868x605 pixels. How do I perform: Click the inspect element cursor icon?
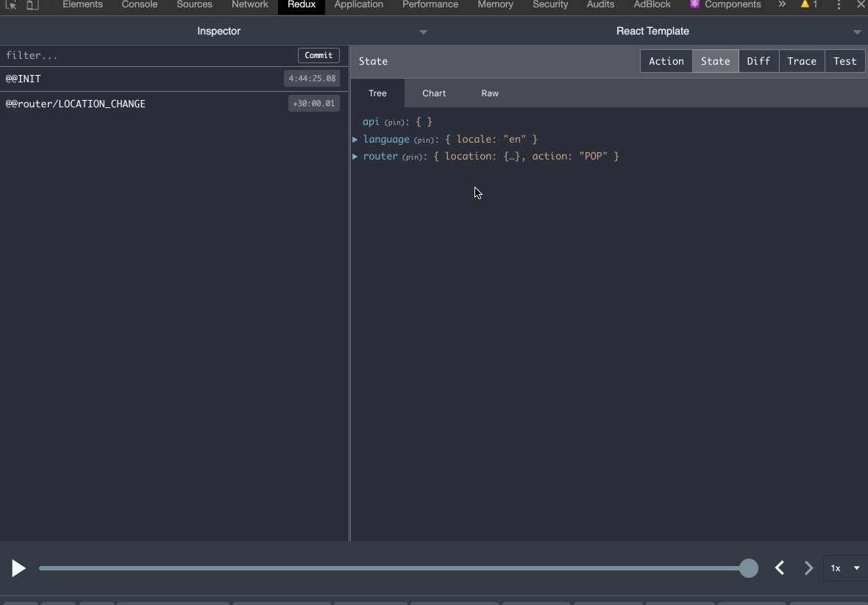[x=10, y=4]
